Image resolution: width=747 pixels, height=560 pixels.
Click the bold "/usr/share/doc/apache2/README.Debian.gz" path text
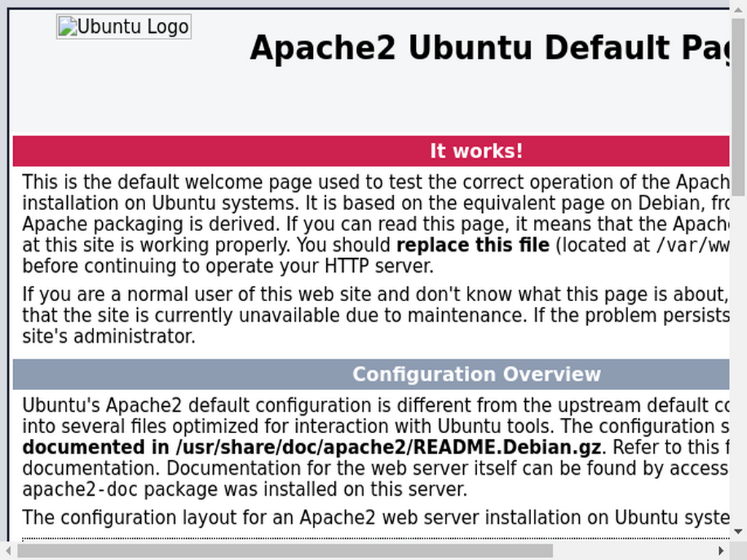coord(388,447)
